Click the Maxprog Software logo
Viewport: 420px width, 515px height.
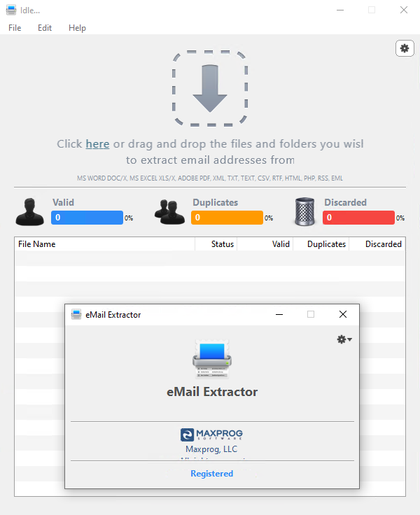211,435
